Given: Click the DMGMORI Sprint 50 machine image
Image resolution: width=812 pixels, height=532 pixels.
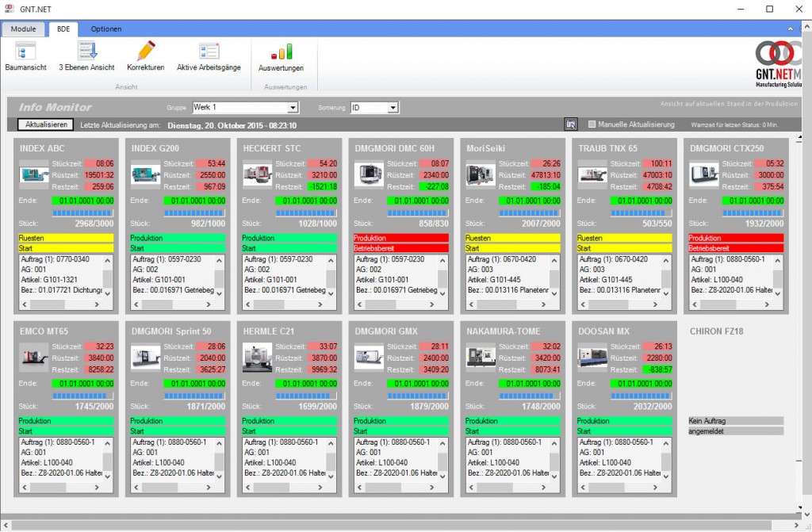Looking at the screenshot, I should [146, 358].
